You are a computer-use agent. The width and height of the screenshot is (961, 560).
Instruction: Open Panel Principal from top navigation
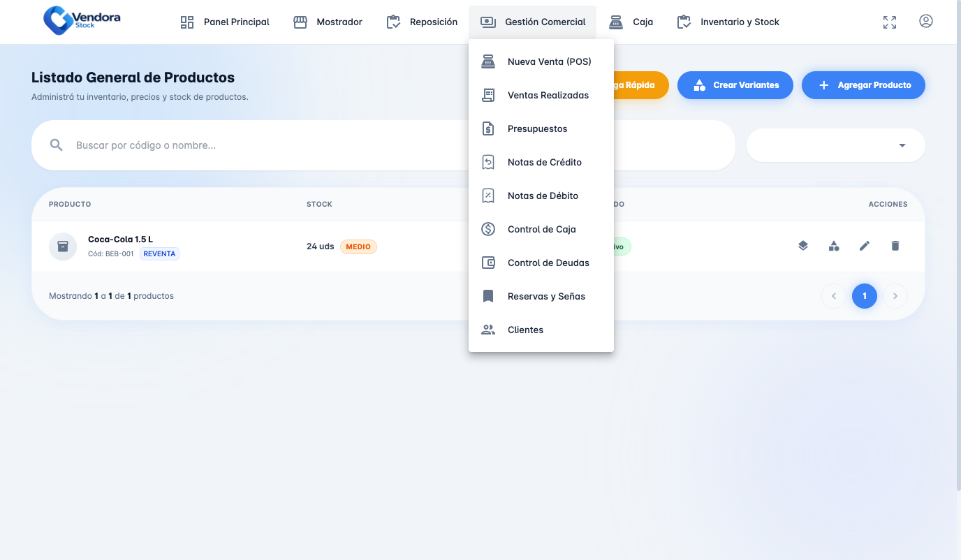[225, 22]
